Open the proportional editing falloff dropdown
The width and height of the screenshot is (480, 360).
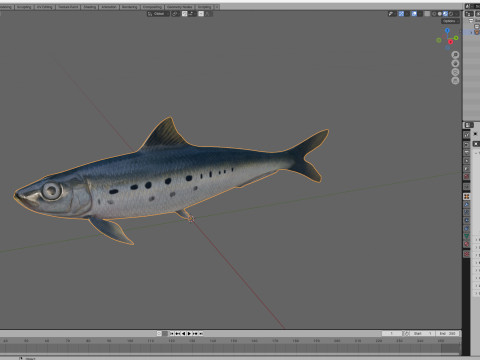(208, 14)
